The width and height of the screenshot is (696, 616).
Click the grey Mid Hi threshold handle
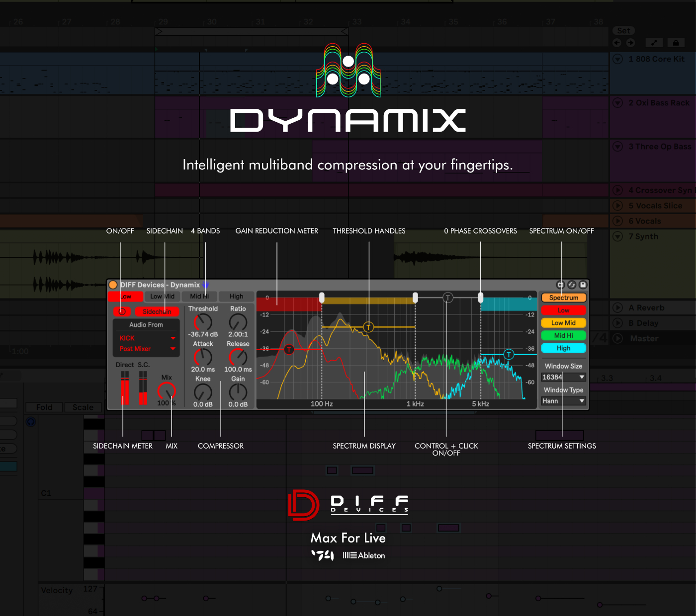(x=448, y=298)
